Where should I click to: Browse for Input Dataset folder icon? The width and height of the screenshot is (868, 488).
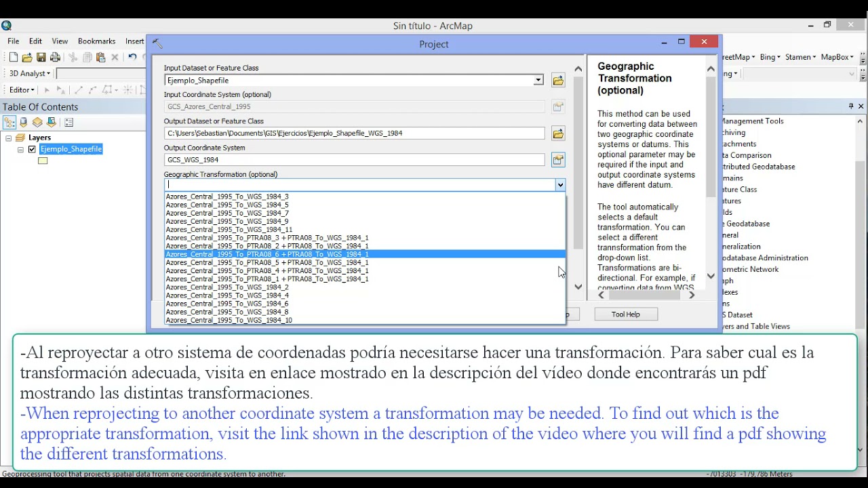(558, 81)
